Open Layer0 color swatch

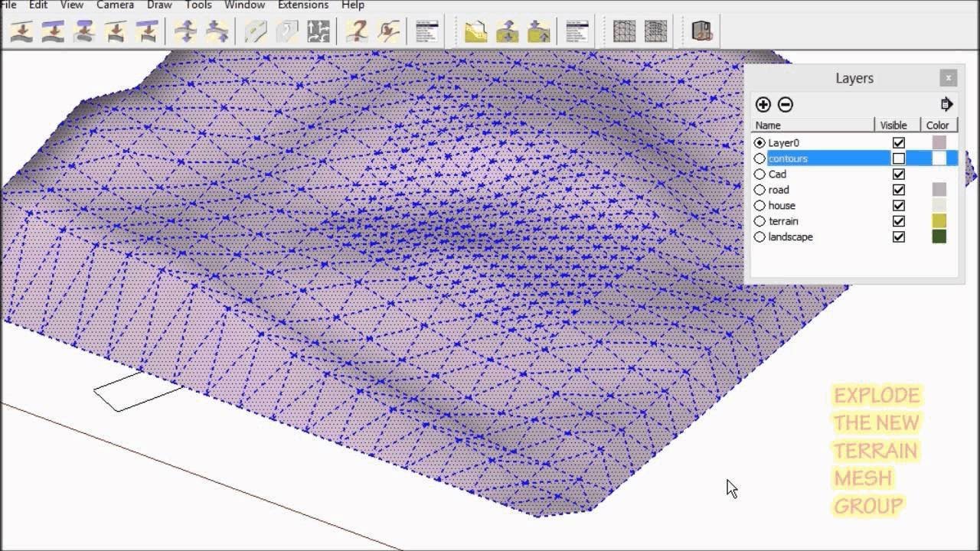pyautogui.click(x=939, y=143)
